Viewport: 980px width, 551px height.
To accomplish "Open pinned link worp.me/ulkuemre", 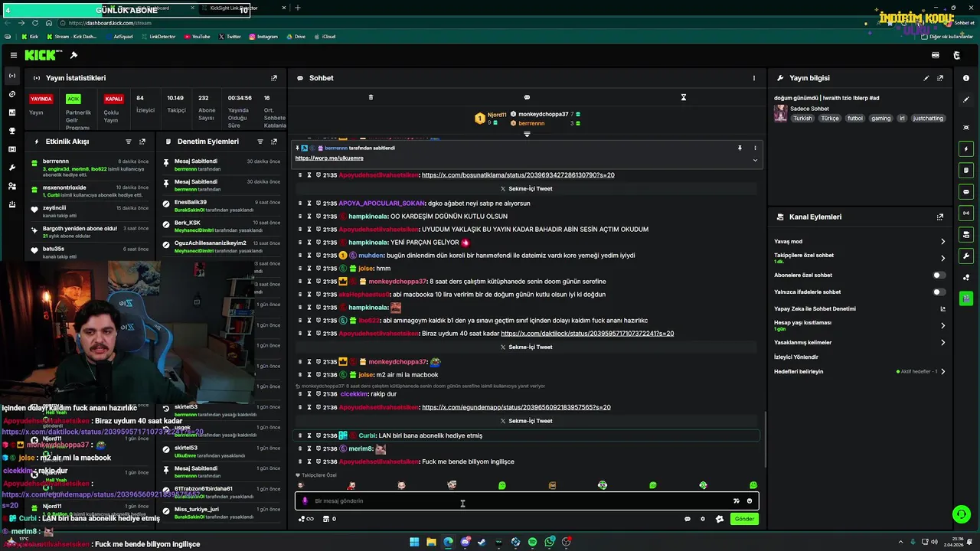I will [x=329, y=158].
